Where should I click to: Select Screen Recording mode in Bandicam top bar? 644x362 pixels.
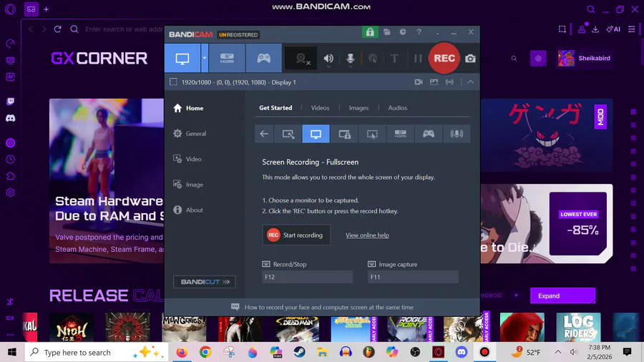click(182, 58)
